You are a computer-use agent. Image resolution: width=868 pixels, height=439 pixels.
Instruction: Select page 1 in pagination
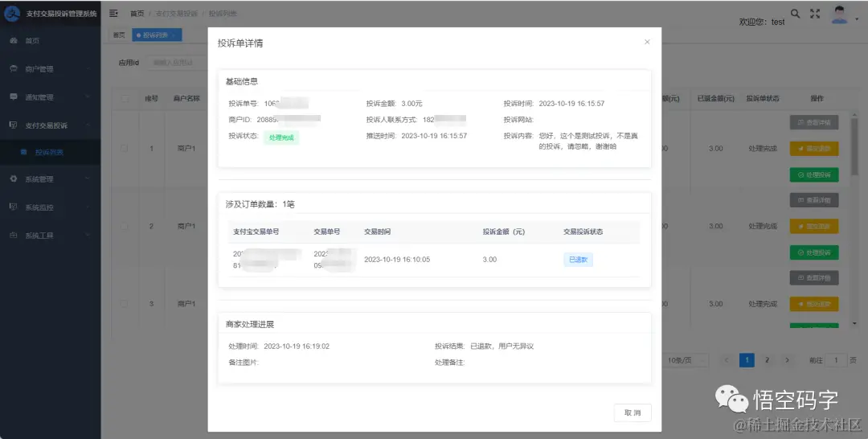tap(747, 360)
